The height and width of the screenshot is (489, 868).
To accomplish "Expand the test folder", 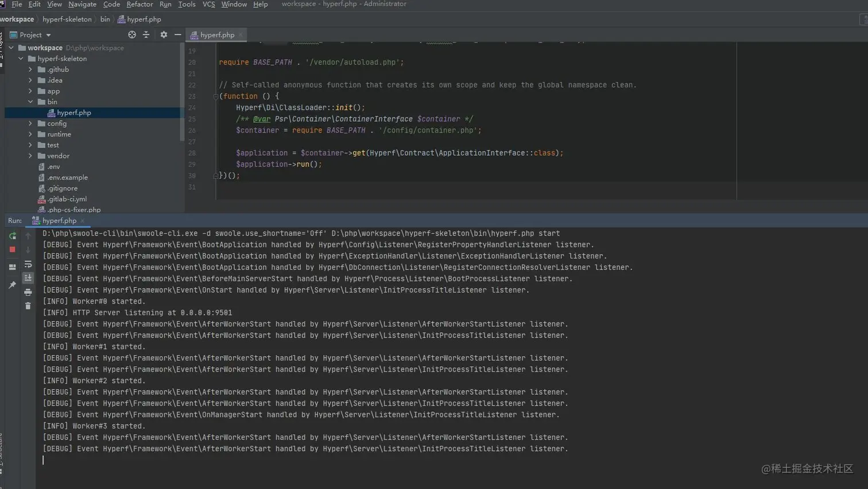I will click(30, 145).
